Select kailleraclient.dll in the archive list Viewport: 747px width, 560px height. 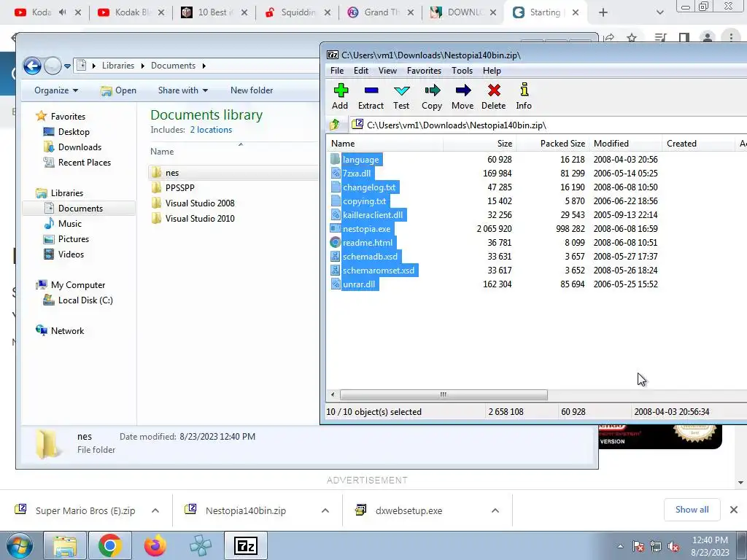coord(373,215)
